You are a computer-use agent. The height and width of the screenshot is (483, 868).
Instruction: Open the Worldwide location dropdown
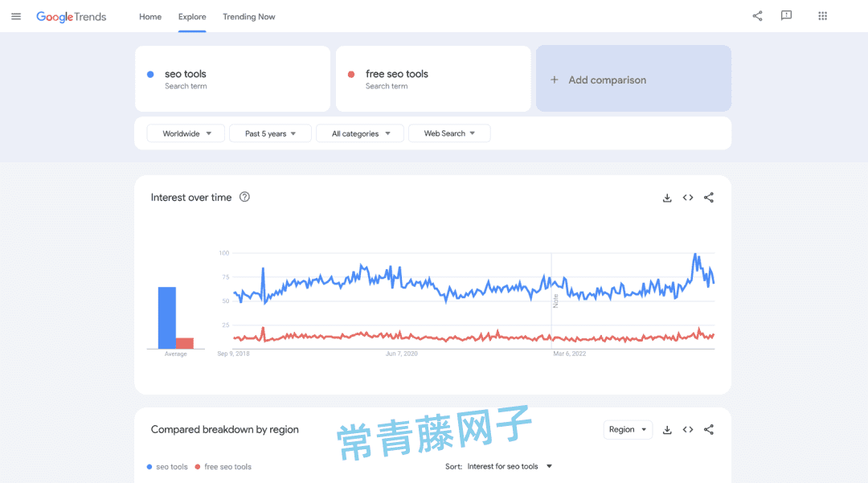click(x=186, y=133)
